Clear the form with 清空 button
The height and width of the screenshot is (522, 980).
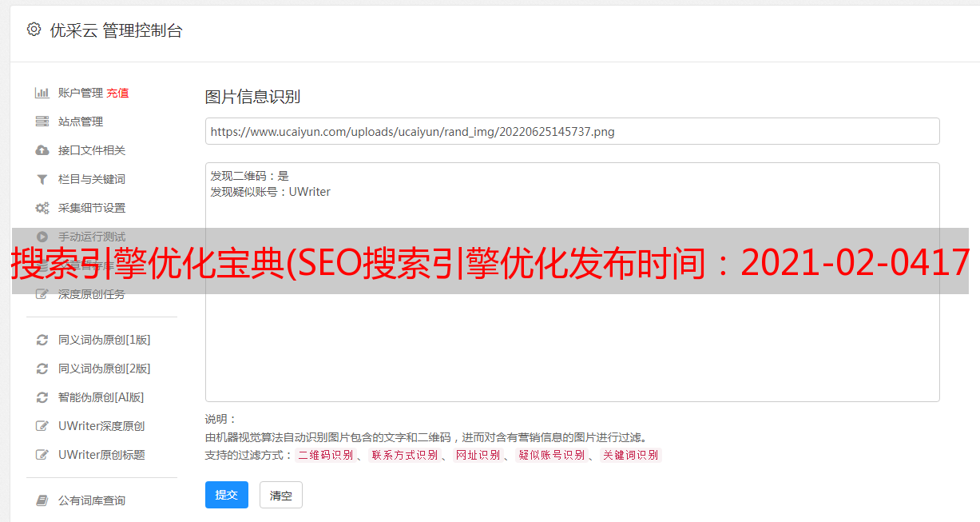tap(281, 495)
